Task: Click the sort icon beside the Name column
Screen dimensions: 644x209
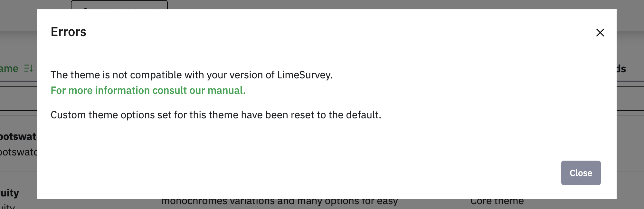Action: (x=29, y=68)
